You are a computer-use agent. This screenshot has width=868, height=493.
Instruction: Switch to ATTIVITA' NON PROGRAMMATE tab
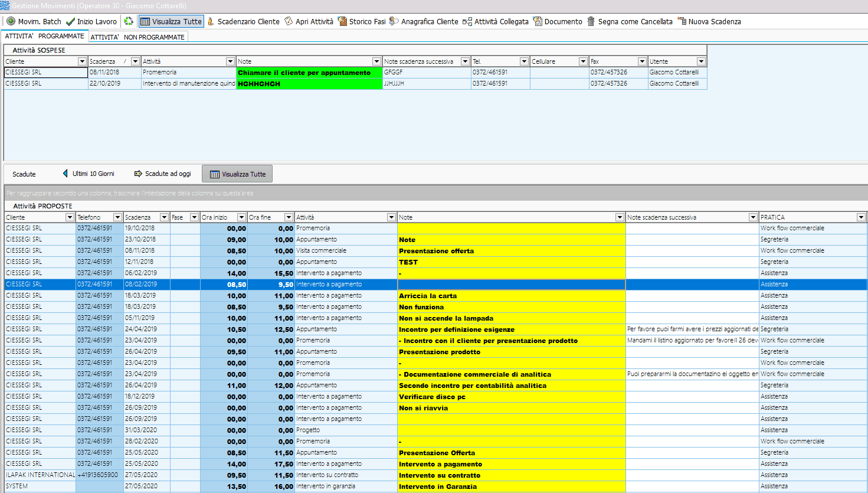click(x=137, y=37)
